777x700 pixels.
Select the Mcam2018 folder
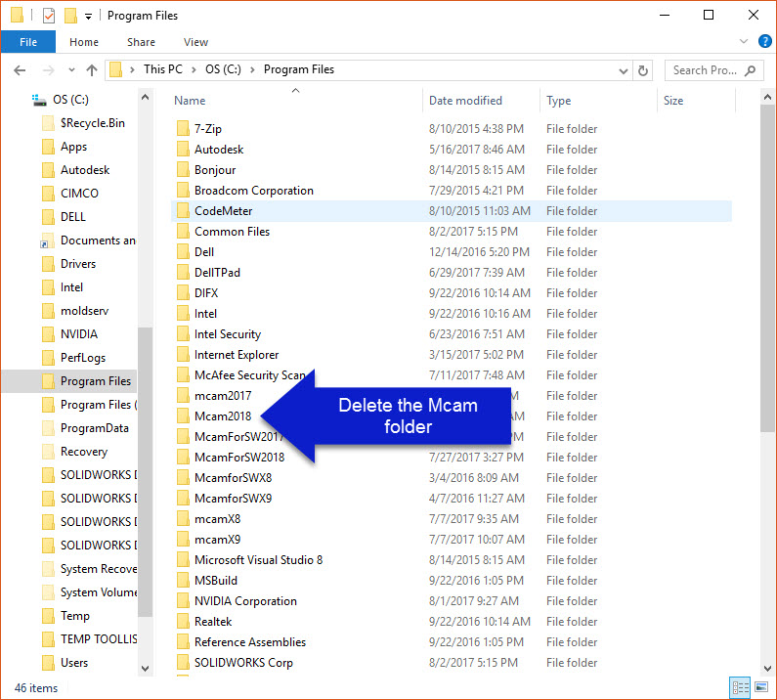click(x=223, y=416)
